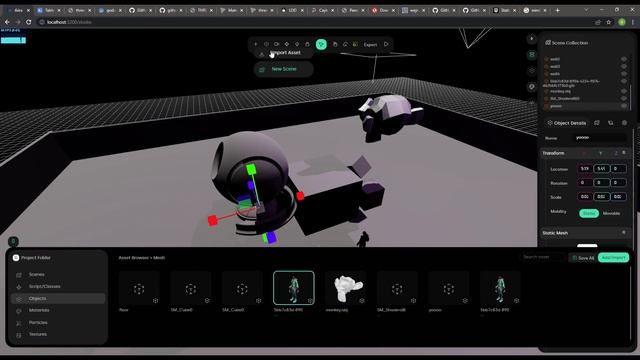Click the play icon right of Export
The height and width of the screenshot is (360, 640).
(386, 44)
